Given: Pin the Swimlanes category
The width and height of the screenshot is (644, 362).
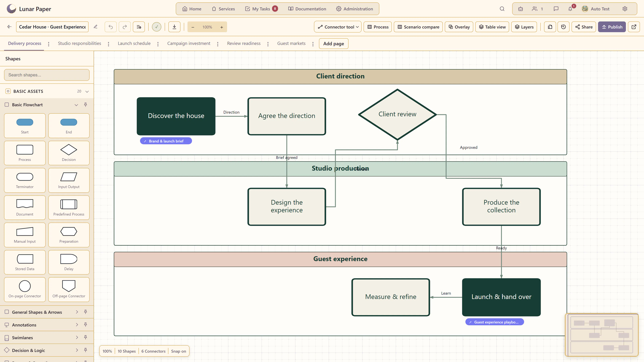Looking at the screenshot, I should tap(86, 337).
